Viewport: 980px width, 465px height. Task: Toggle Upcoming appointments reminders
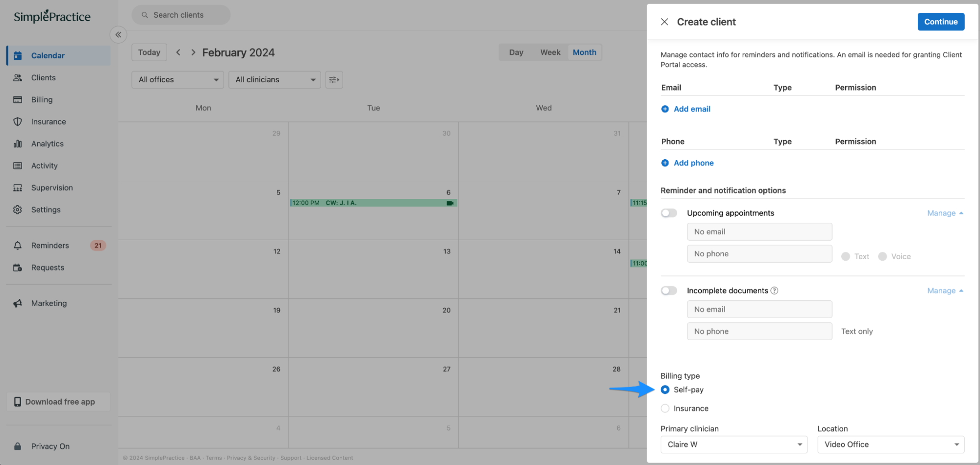point(669,213)
